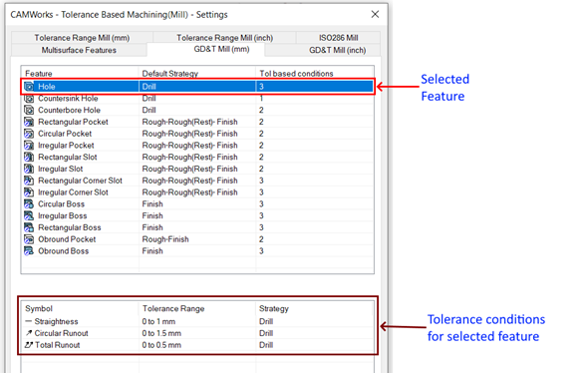
Task: Select the Obround Pocket row
Action: [197, 239]
